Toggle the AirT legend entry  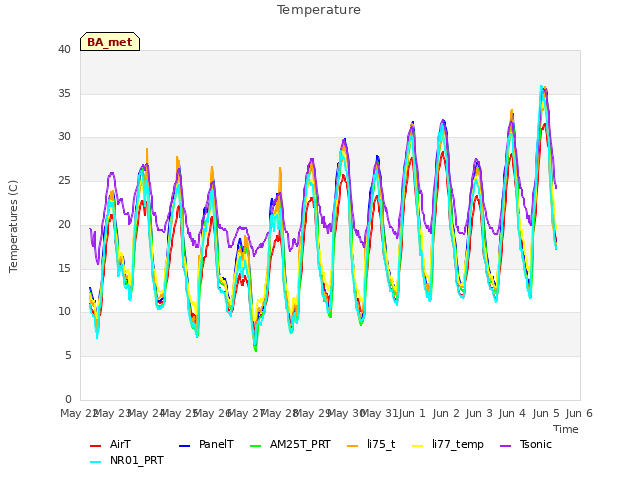click(110, 444)
